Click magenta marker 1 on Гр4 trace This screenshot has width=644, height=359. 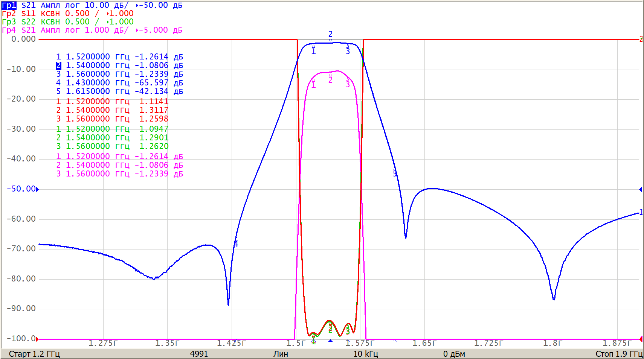tap(313, 85)
